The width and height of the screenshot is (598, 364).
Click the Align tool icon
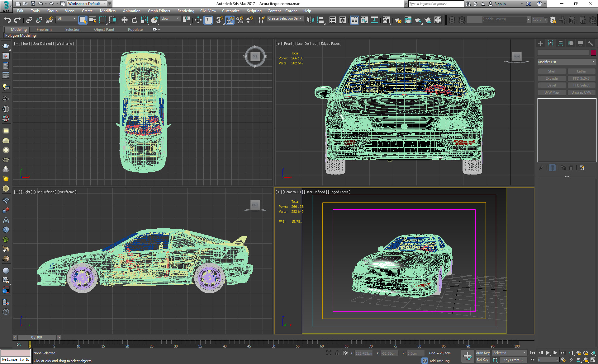(x=321, y=20)
